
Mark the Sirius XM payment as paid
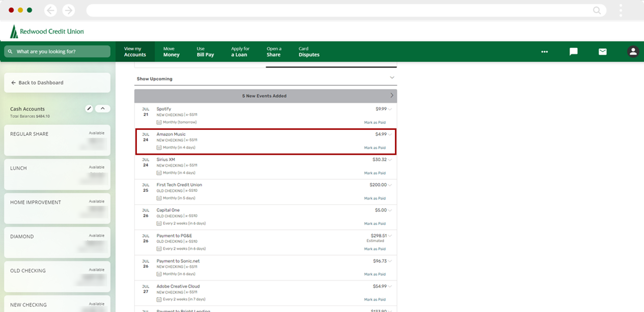tap(375, 173)
